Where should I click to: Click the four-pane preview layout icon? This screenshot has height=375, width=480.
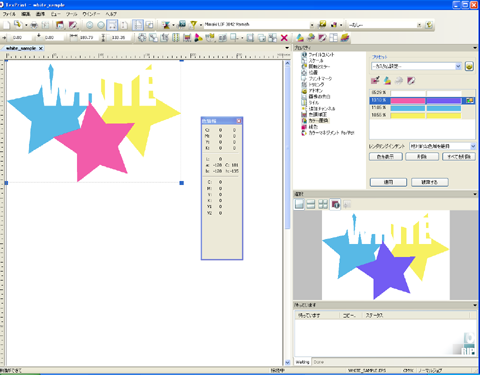click(x=323, y=204)
